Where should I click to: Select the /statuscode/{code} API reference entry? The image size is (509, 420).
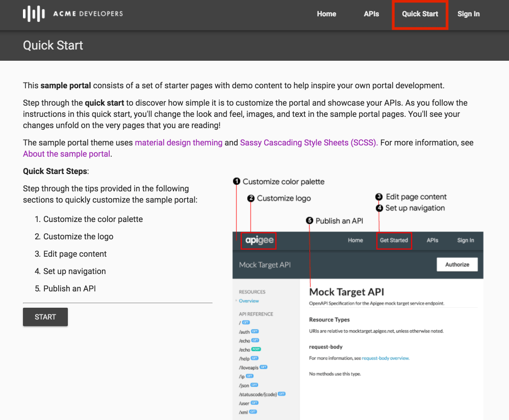(x=258, y=394)
